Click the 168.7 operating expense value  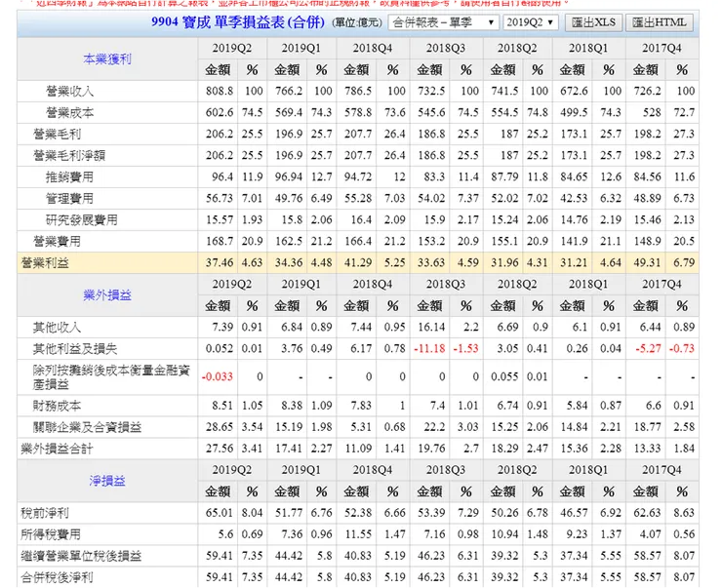click(x=220, y=241)
